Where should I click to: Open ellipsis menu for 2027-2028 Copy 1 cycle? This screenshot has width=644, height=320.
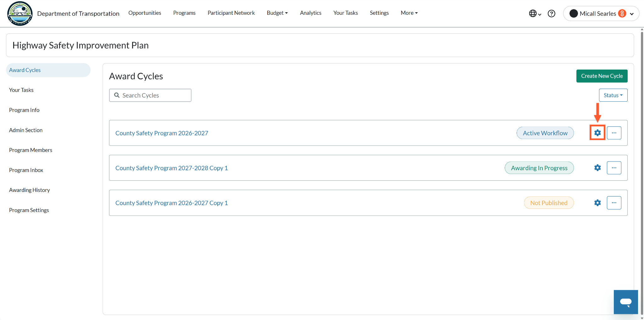click(x=614, y=168)
